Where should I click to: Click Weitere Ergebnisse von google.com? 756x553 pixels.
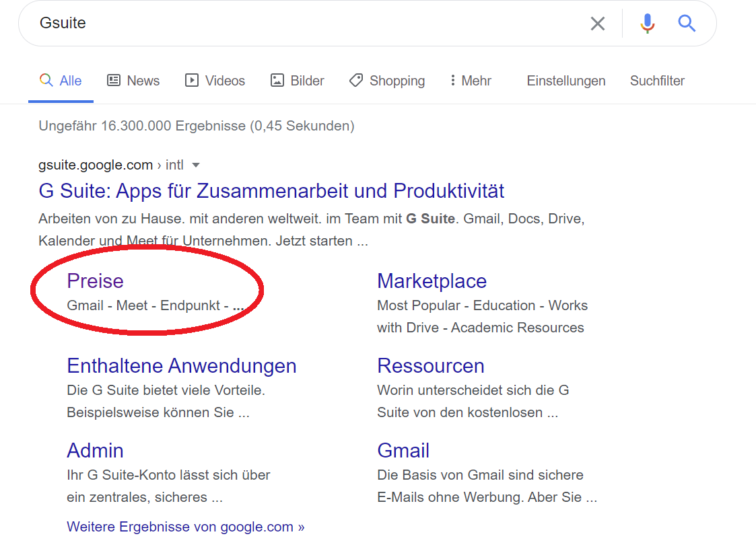click(186, 527)
